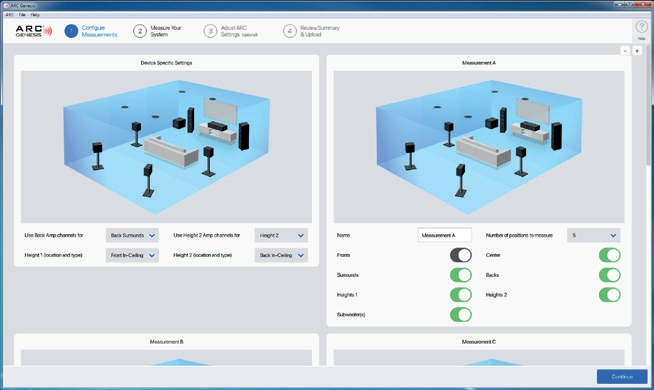Open the Help menu in menu bar

click(35, 15)
